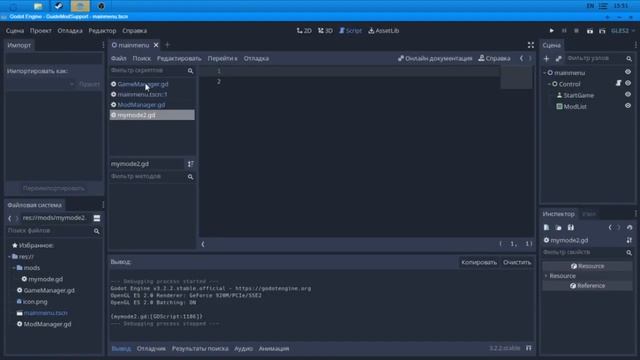
Task: Play custom scene icon
Action: point(602,31)
